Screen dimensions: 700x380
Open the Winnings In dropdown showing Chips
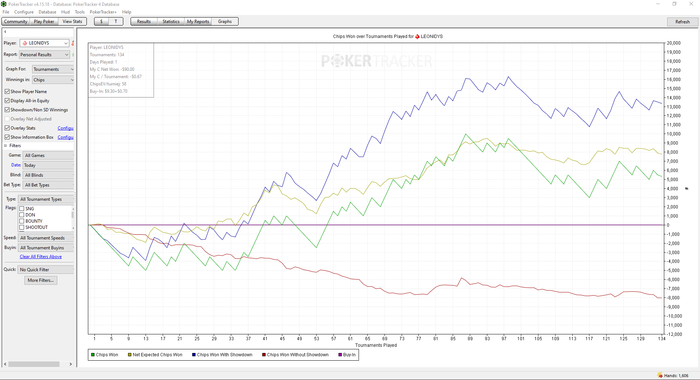click(53, 80)
